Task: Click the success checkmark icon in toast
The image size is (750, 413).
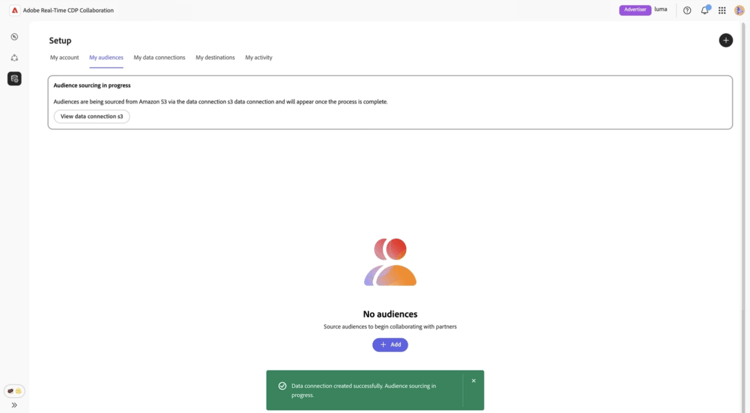Action: point(282,386)
